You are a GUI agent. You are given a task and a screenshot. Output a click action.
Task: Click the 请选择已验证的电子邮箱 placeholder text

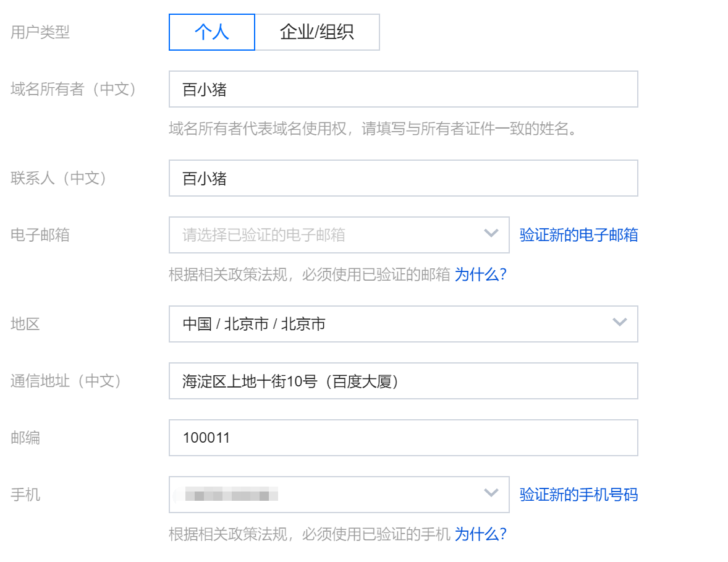[x=264, y=235]
